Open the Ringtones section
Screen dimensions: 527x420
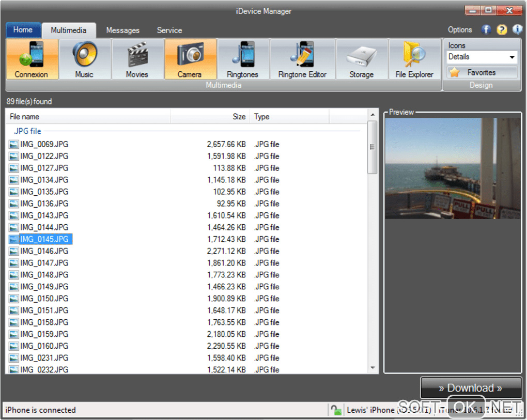[x=243, y=59]
